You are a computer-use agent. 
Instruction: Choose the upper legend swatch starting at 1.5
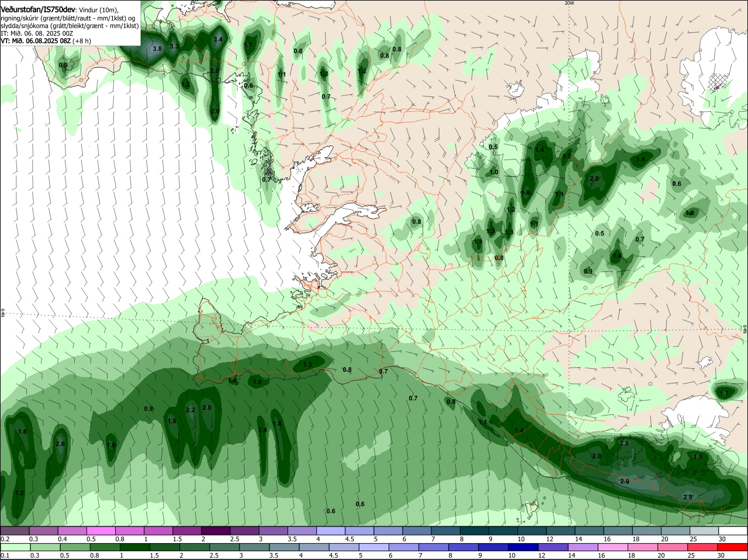tap(188, 531)
